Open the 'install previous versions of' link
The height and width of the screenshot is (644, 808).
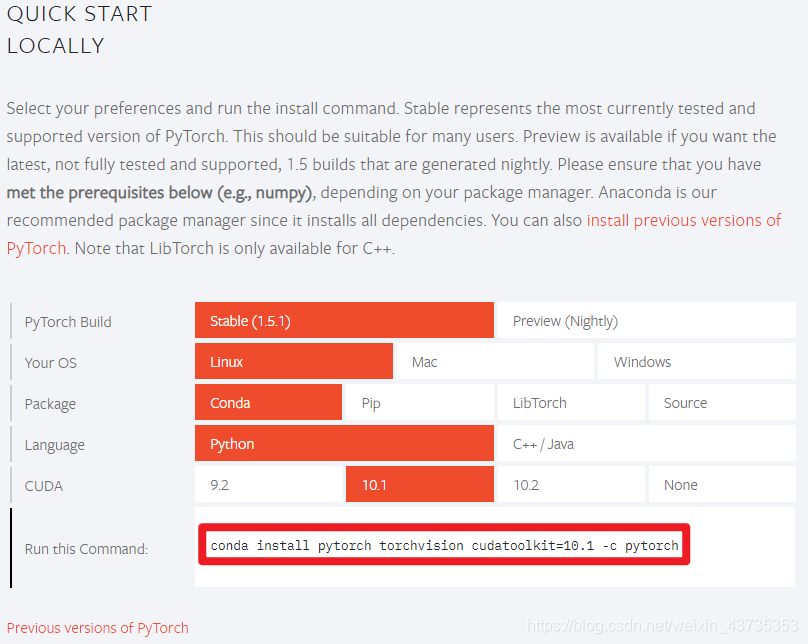coord(684,221)
